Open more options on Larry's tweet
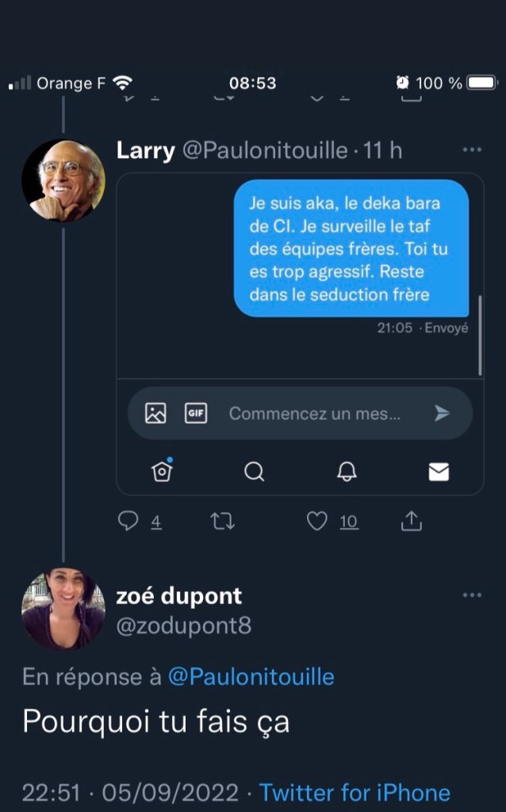 472,150
